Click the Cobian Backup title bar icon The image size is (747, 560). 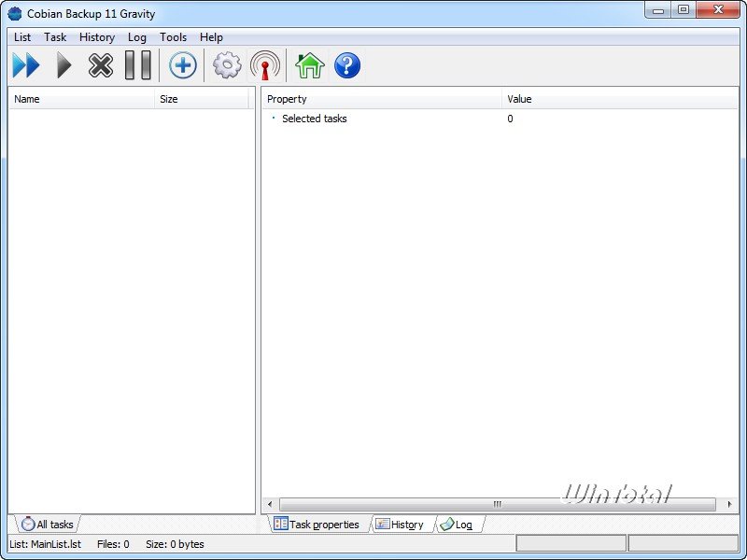click(15, 13)
